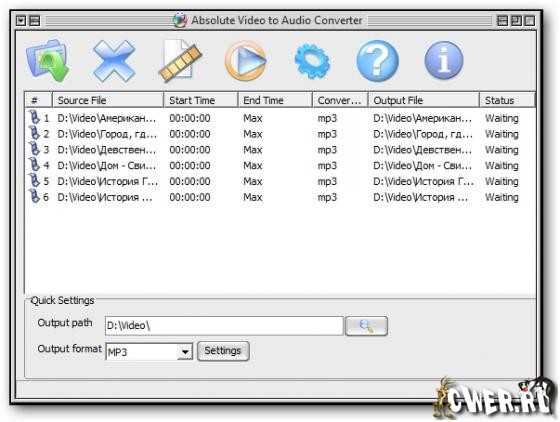Open help with the question mark icon

pyautogui.click(x=378, y=61)
